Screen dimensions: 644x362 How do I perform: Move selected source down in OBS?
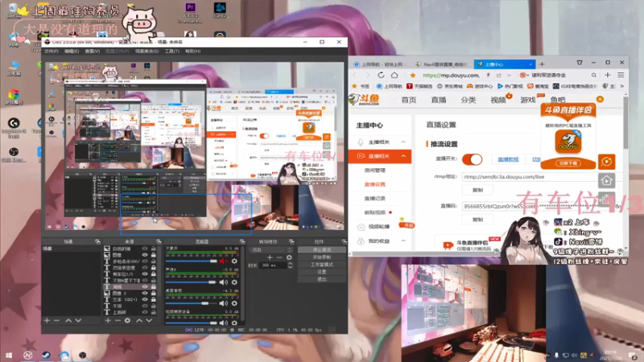[149, 320]
